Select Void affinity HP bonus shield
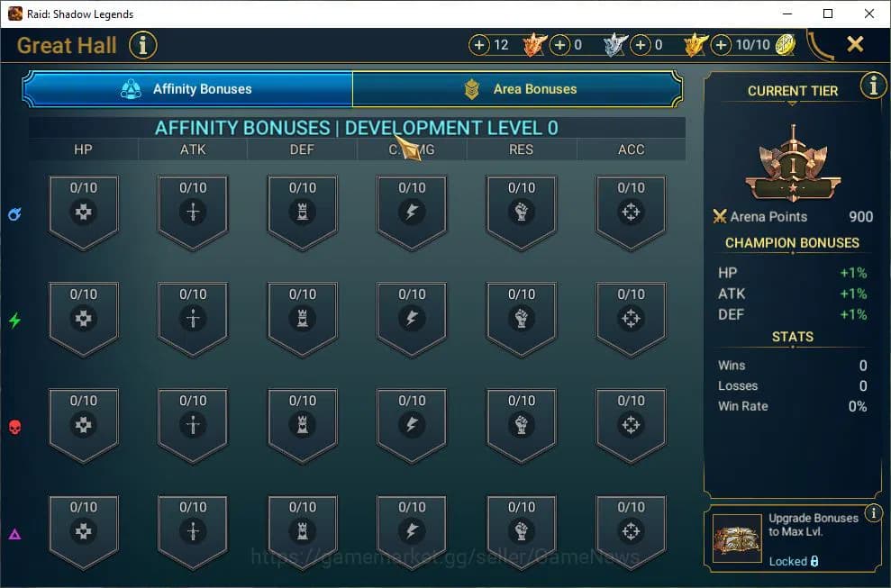Screen dimensions: 891x588 (x=84, y=532)
